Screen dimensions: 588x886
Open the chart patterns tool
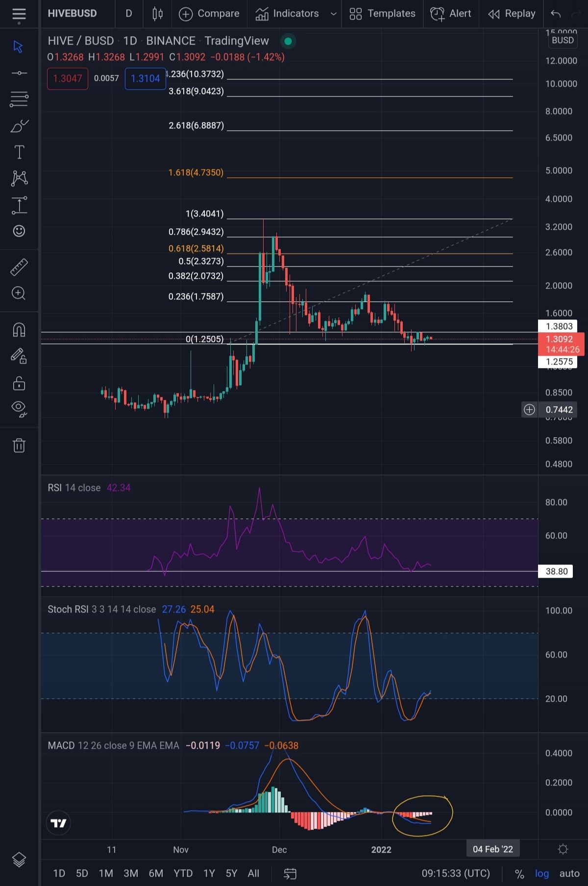click(x=19, y=178)
